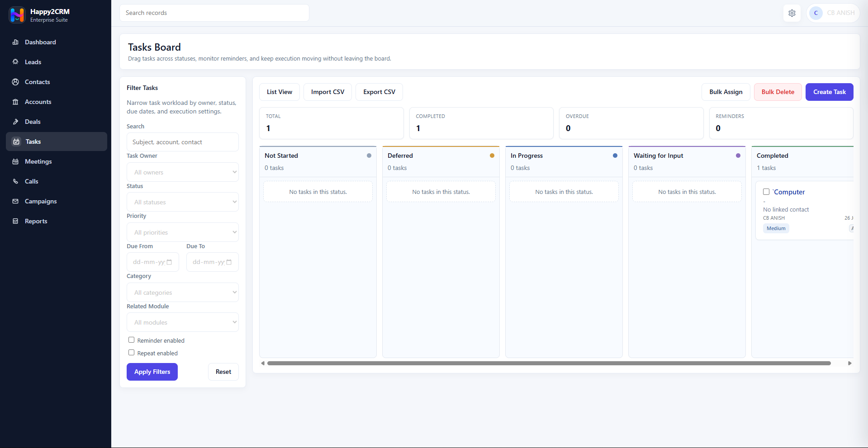Image resolution: width=868 pixels, height=448 pixels.
Task: Click the user avatar circle C
Action: click(816, 13)
